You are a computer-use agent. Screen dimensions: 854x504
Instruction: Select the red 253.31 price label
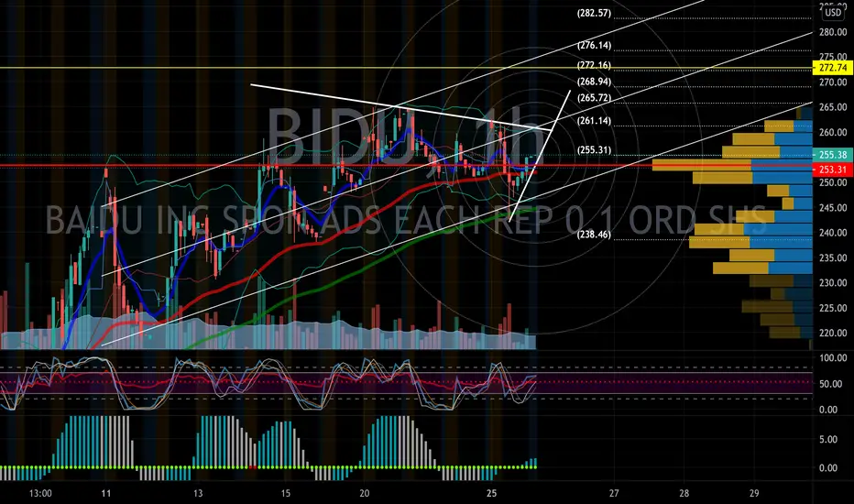click(833, 170)
